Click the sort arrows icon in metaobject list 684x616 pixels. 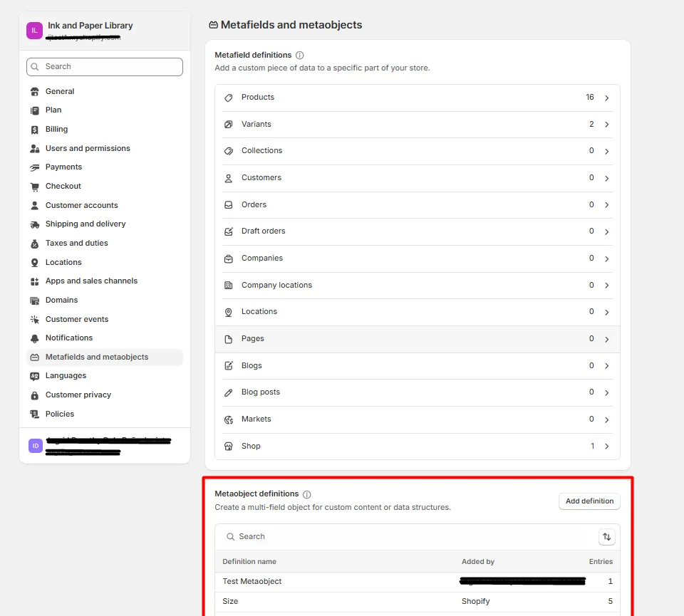[x=607, y=537]
